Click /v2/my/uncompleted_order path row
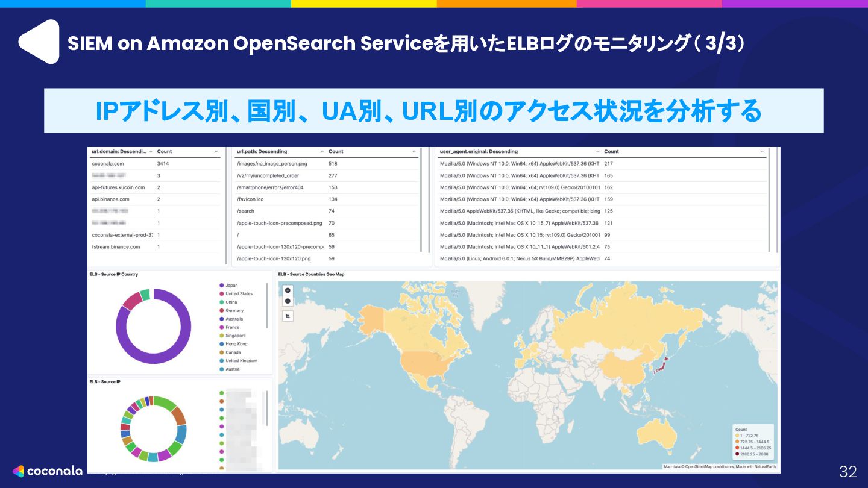This screenshot has height=488, width=868. 326,175
